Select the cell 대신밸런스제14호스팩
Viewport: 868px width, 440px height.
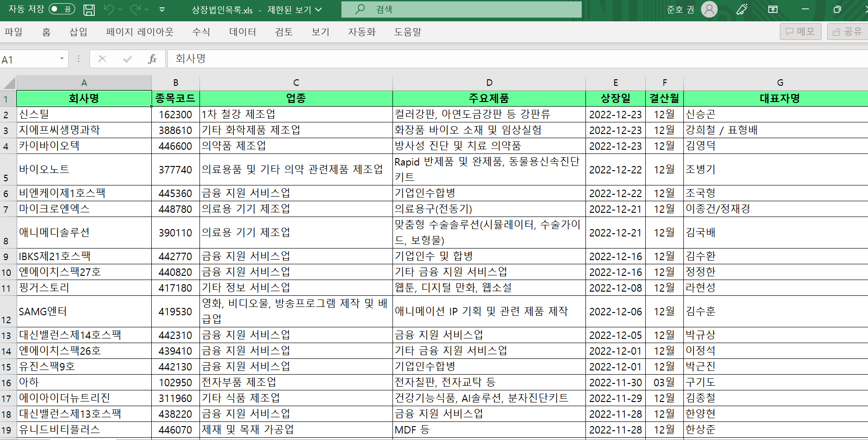[84, 335]
